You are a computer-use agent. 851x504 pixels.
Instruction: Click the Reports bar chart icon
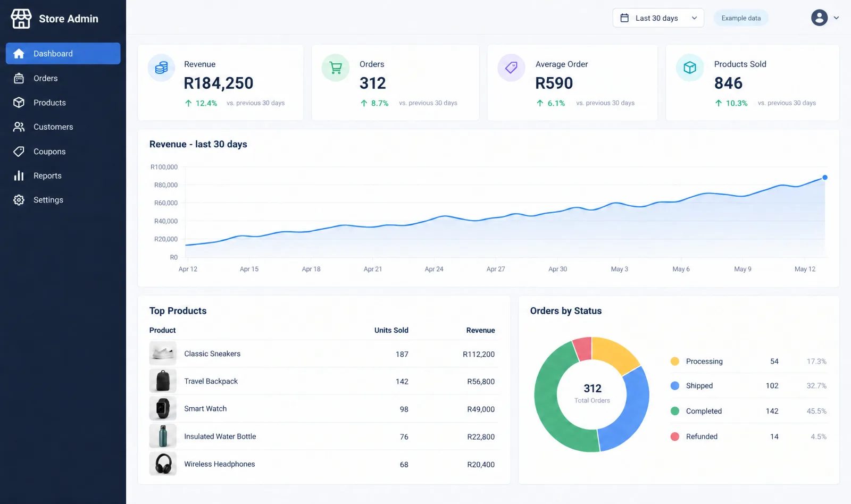[19, 175]
